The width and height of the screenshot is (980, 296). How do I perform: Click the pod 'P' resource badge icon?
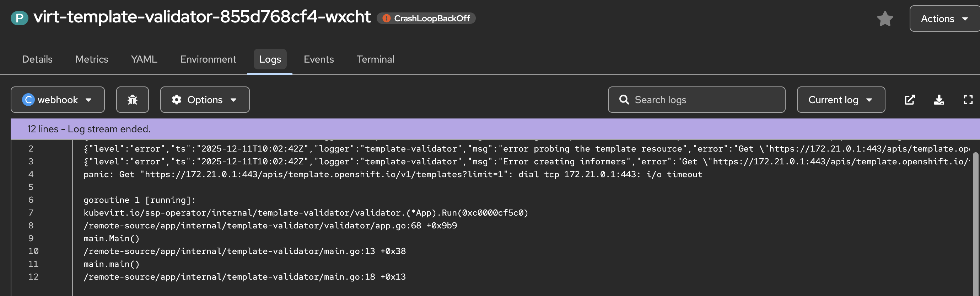(20, 18)
